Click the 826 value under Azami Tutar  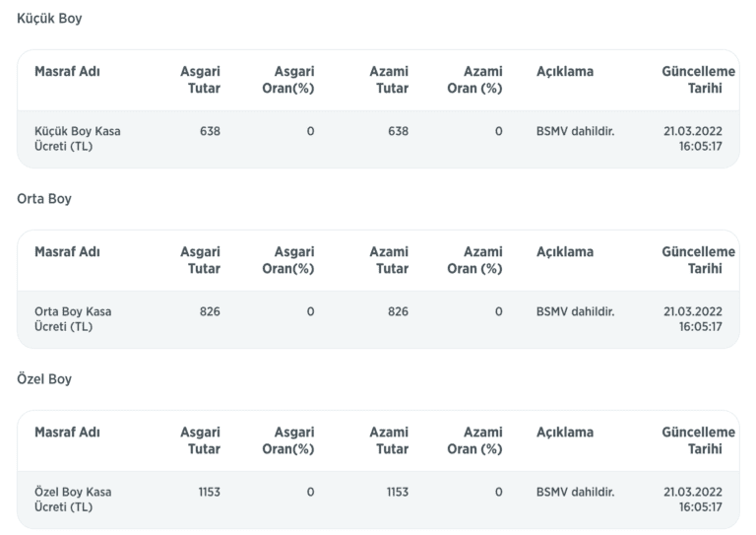pos(397,311)
